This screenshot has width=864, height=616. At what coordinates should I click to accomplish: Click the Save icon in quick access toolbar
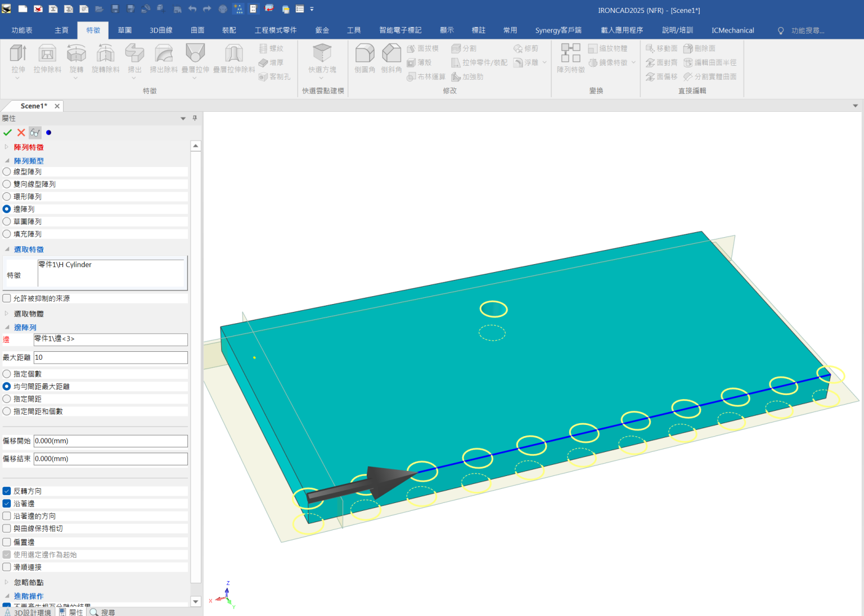[x=115, y=8]
